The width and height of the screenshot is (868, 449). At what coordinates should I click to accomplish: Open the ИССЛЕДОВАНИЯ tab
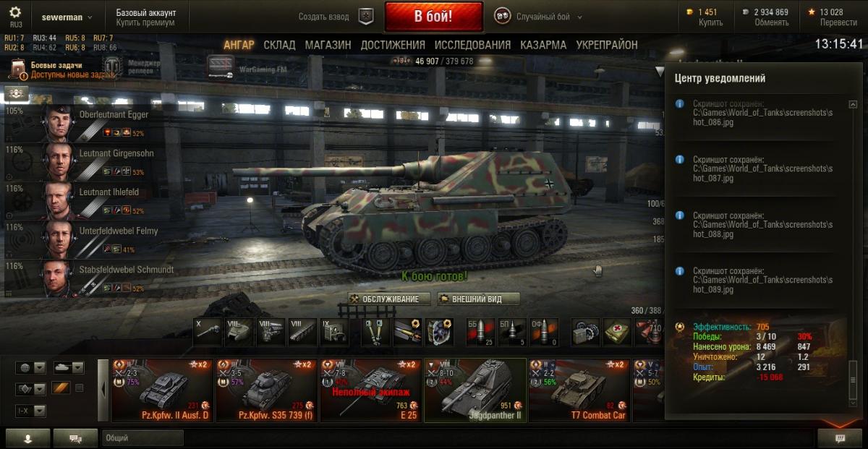point(472,45)
